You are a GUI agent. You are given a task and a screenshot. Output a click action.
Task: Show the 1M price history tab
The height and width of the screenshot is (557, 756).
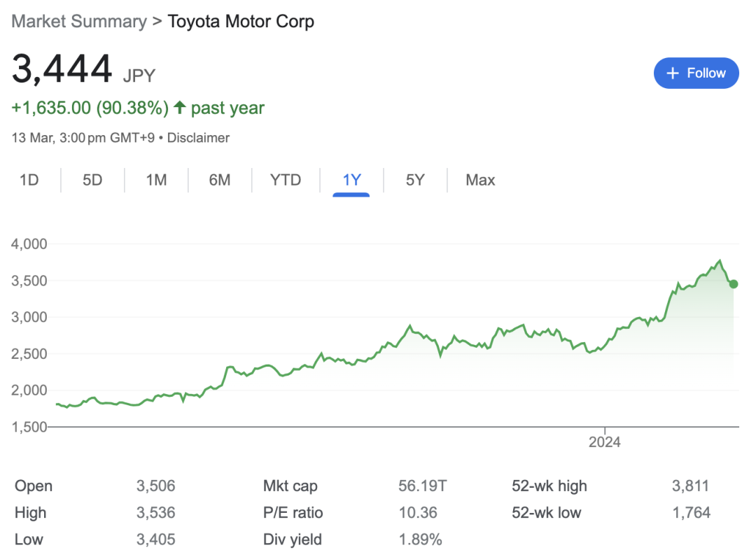pos(156,180)
